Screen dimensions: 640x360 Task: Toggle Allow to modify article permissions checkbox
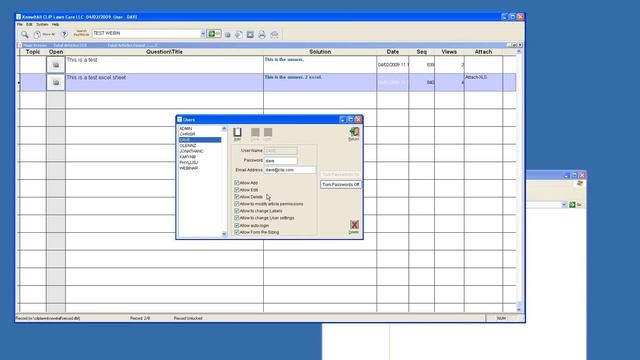point(237,204)
